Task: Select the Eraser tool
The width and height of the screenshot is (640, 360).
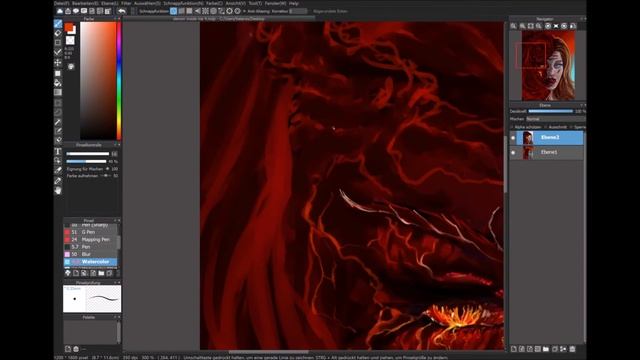Action: [x=58, y=33]
